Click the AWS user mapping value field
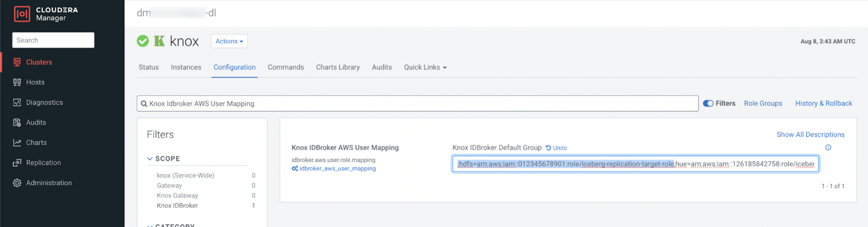Screen dimensions: 868x227 coord(635,164)
